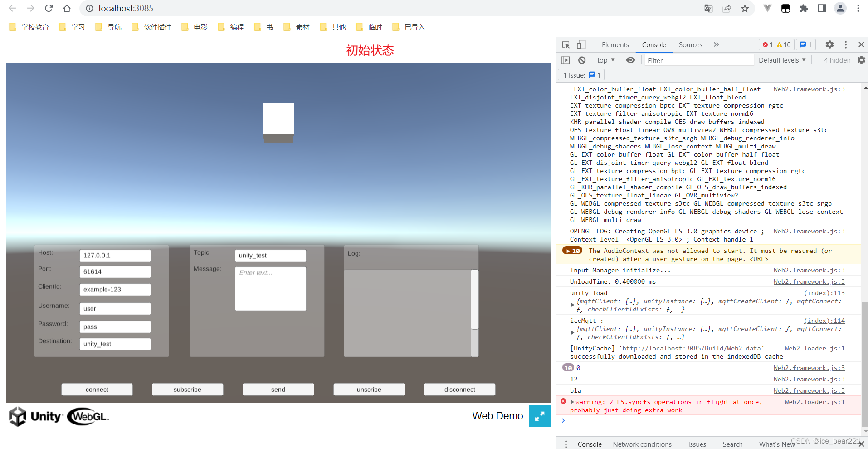Switch to the Sources tab
Viewport: 868px width, 449px height.
point(690,44)
